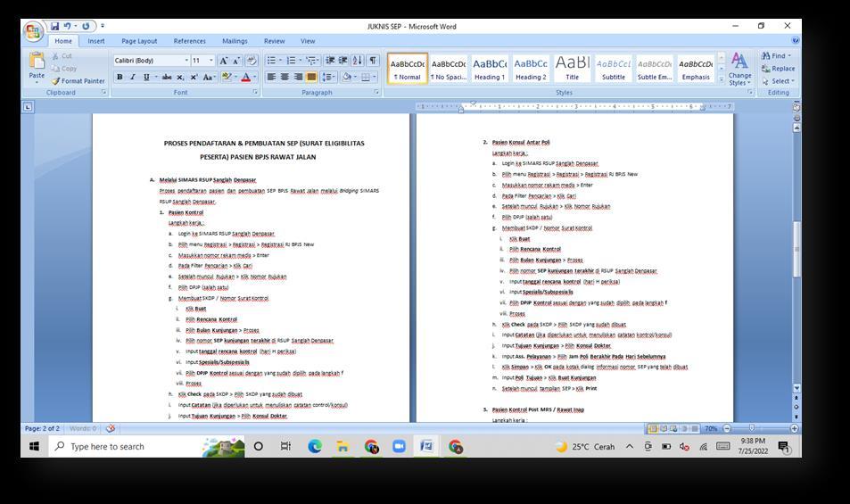Apply strikethrough formatting
This screenshot has height=504, width=850.
167,77
